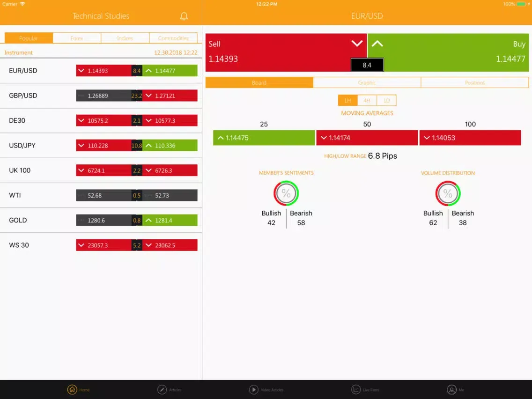Open the Live Rates chart icon
Viewport: 532px width, 399px height.
point(356,390)
